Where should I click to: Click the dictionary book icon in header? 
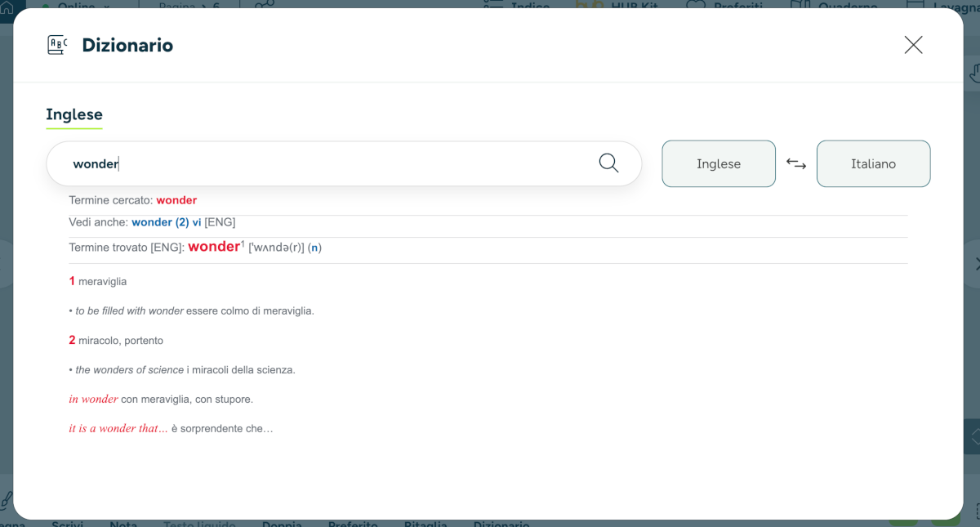56,45
